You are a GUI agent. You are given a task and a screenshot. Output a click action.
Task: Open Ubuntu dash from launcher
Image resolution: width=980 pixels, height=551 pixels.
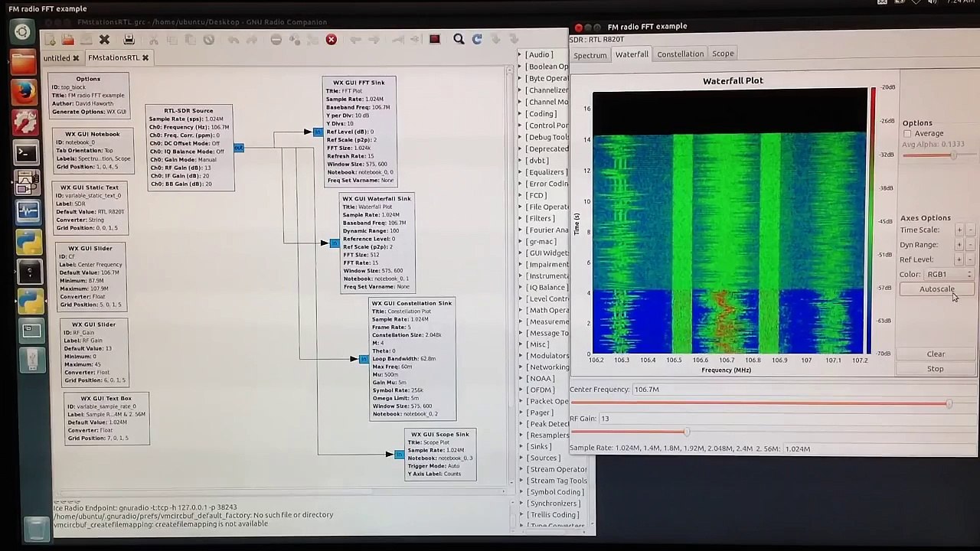(23, 32)
